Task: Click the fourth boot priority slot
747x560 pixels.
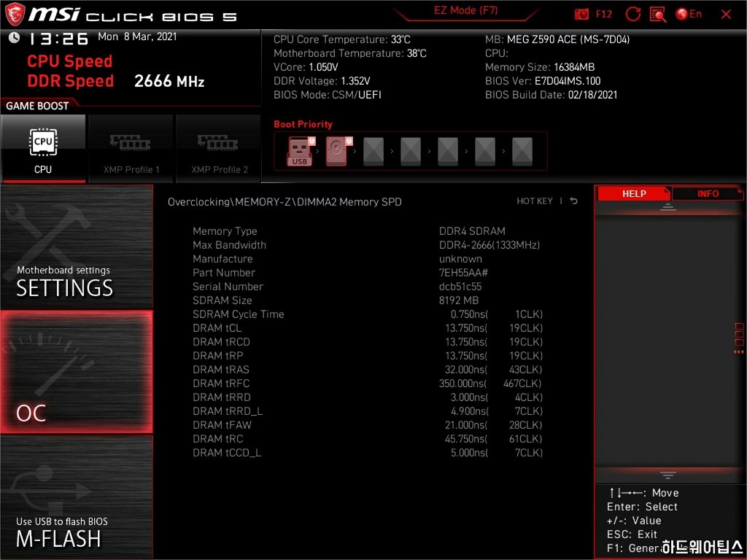Action: click(x=411, y=152)
